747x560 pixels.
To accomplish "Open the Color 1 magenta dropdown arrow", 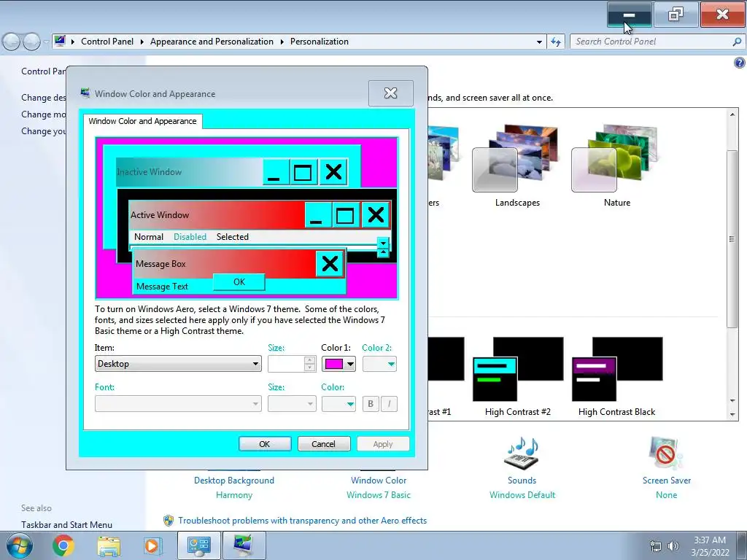I will pyautogui.click(x=350, y=365).
